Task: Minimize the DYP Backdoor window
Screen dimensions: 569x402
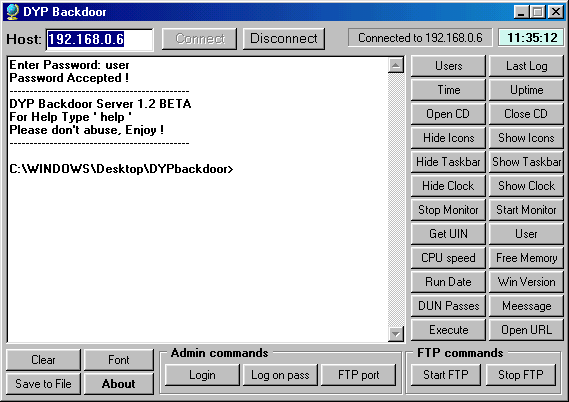Action: click(x=521, y=12)
